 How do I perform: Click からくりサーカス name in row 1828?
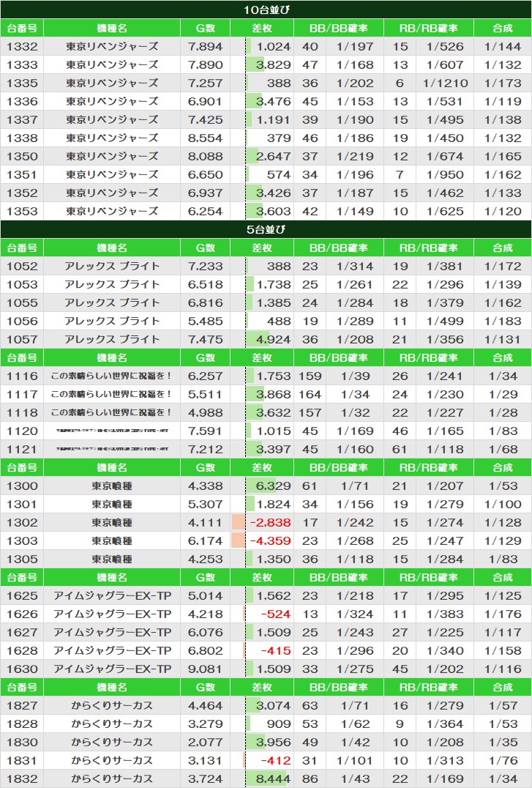coord(112,724)
